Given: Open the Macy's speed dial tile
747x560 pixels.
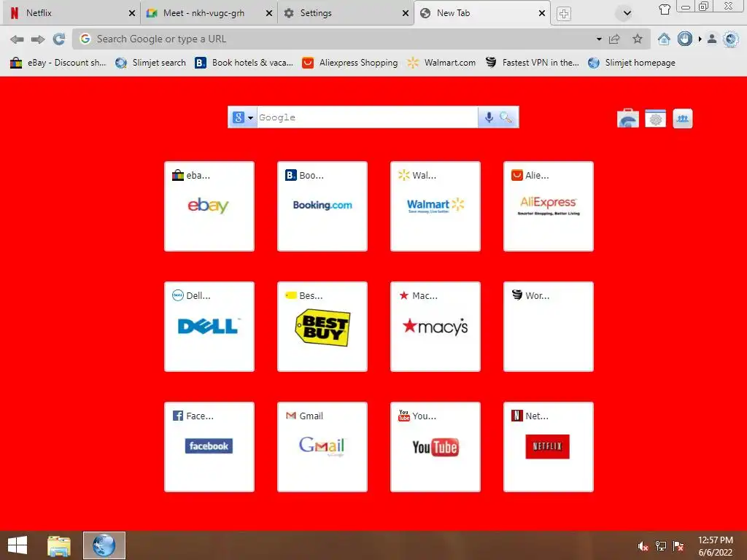Looking at the screenshot, I should [x=435, y=327].
